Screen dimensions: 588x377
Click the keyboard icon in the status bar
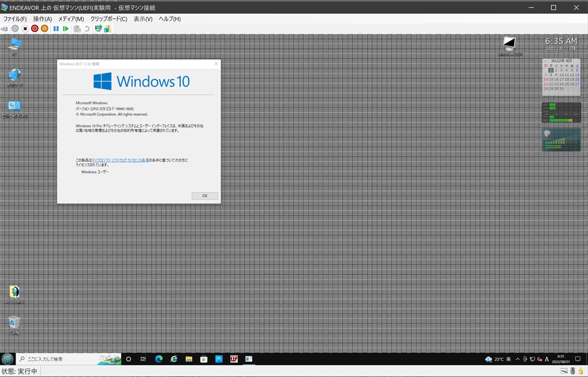pyautogui.click(x=564, y=371)
